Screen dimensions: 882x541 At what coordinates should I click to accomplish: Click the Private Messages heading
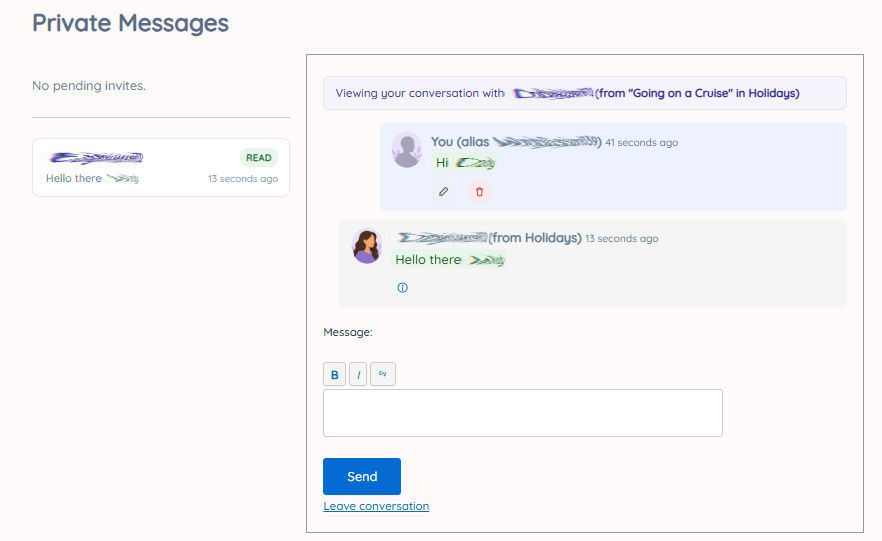point(130,23)
